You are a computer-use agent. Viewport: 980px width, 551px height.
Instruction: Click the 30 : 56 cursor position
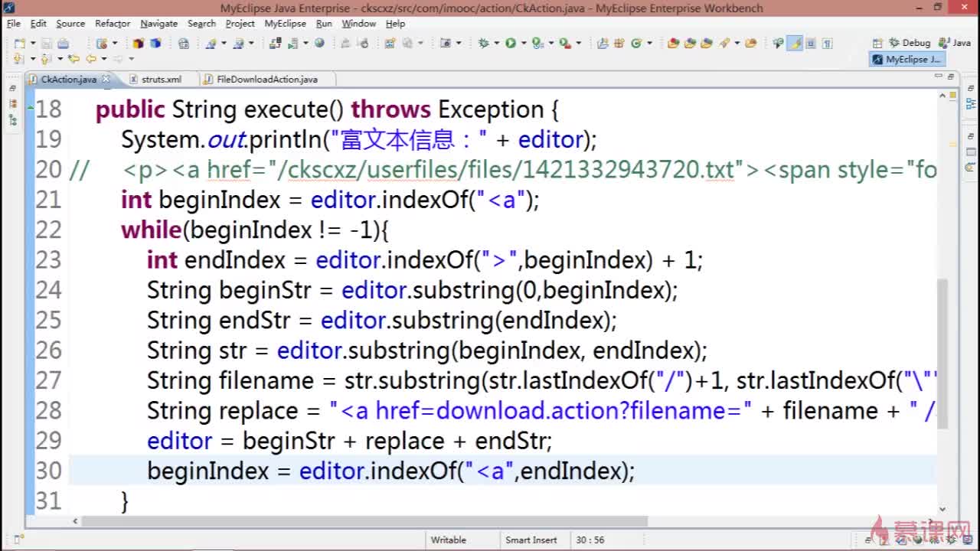(x=590, y=540)
